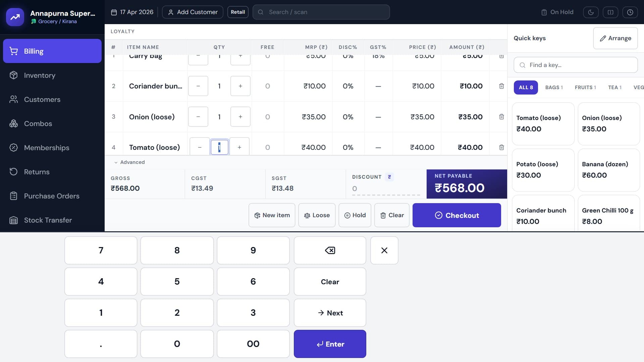Viewport: 644px width, 362px height.
Task: Open Purchase Orders page
Action: click(52, 196)
